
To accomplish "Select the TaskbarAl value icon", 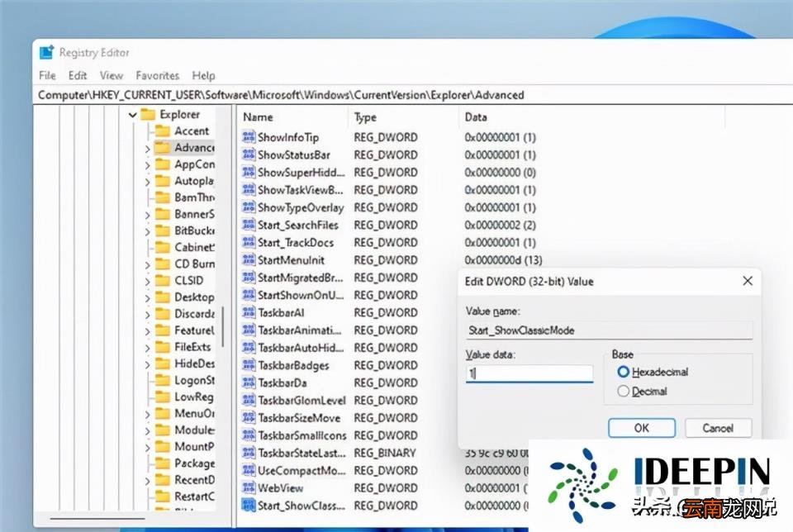I will (x=249, y=312).
